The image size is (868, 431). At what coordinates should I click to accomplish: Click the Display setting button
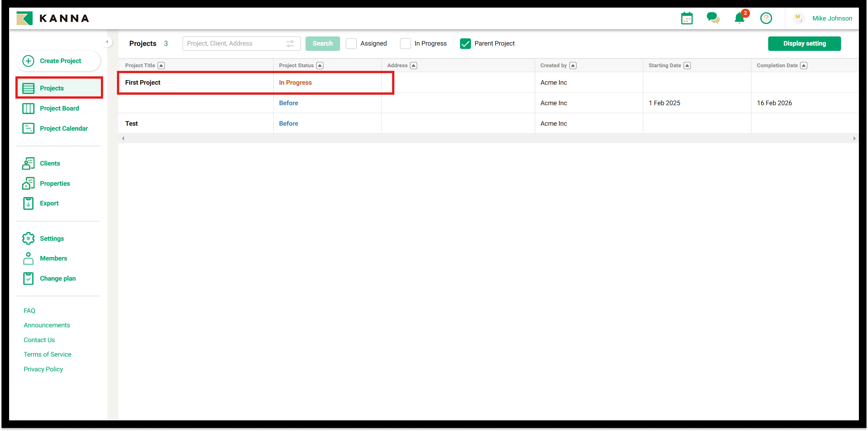(804, 44)
